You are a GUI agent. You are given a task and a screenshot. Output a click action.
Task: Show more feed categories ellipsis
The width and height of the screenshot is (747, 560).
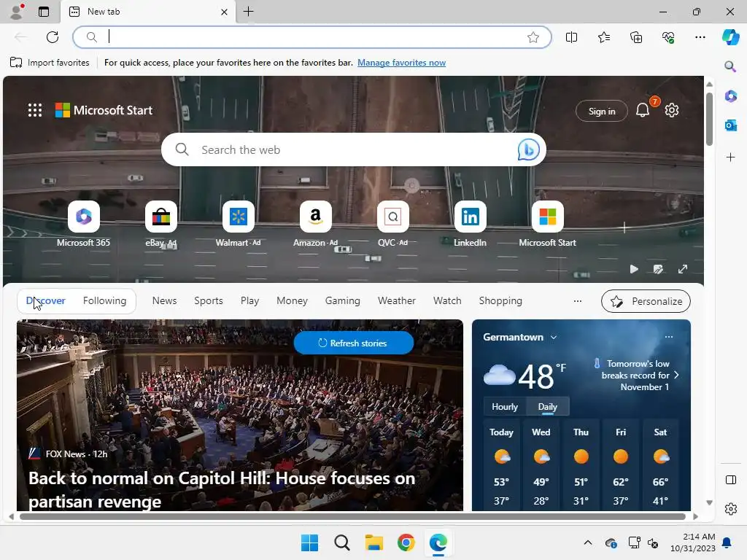578,301
